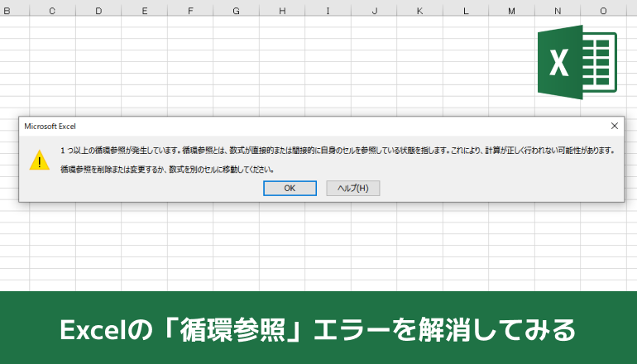Screen dimensions: 637x364
Task: Select column M header
Action: point(511,11)
